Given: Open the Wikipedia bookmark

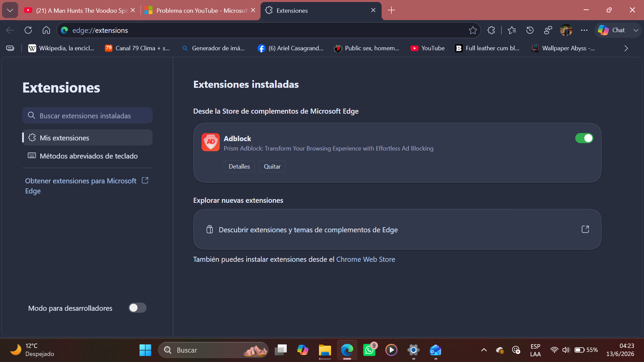Looking at the screenshot, I should click(61, 48).
